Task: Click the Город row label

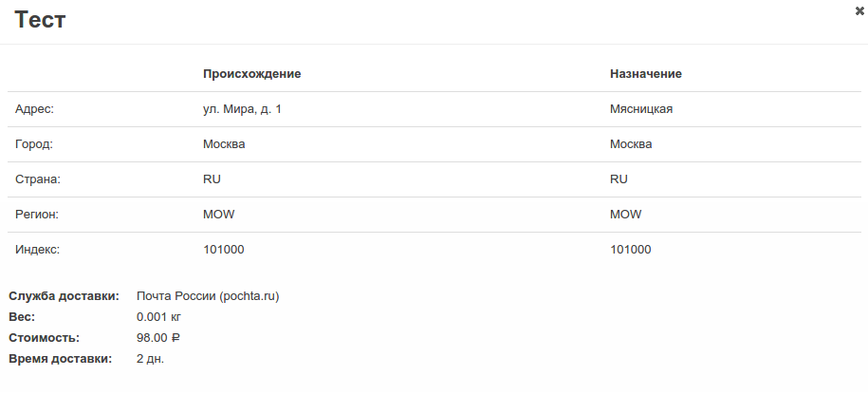Action: coord(34,144)
